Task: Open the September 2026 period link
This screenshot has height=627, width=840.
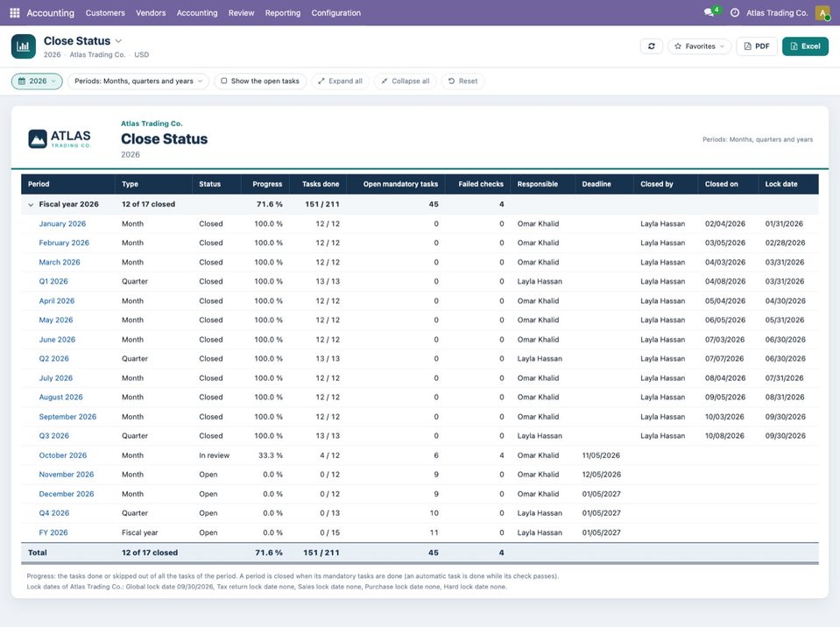Action: (x=67, y=417)
